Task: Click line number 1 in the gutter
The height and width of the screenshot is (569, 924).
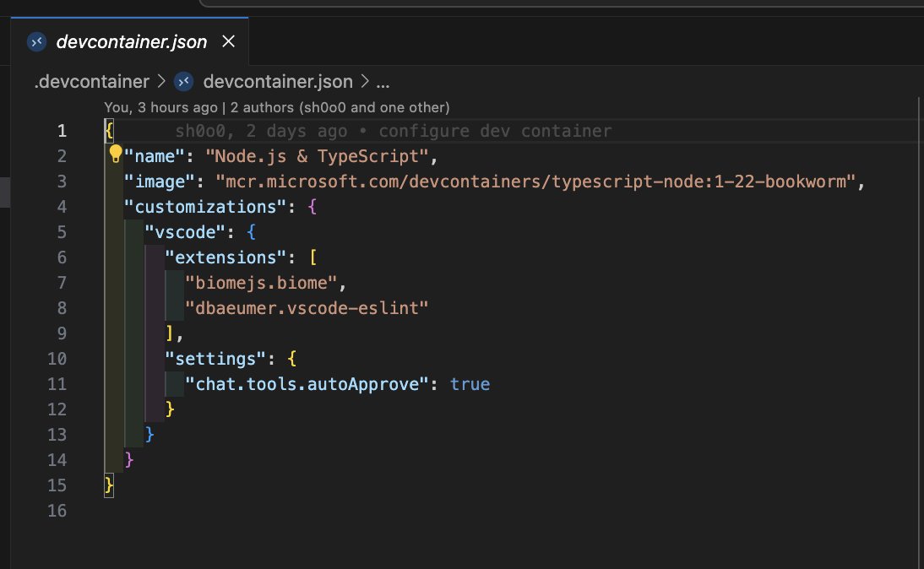Action: [x=62, y=131]
